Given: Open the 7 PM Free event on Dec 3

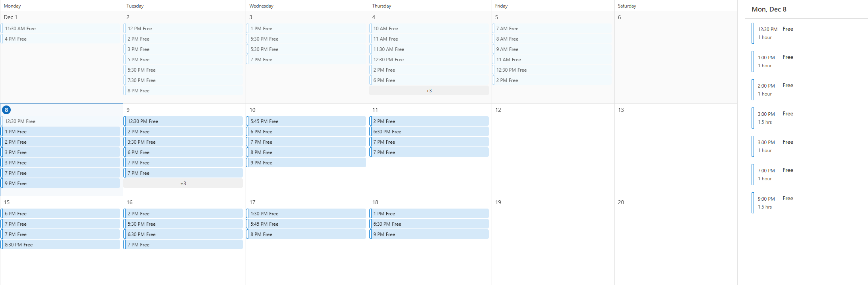Looking at the screenshot, I should pyautogui.click(x=306, y=60).
